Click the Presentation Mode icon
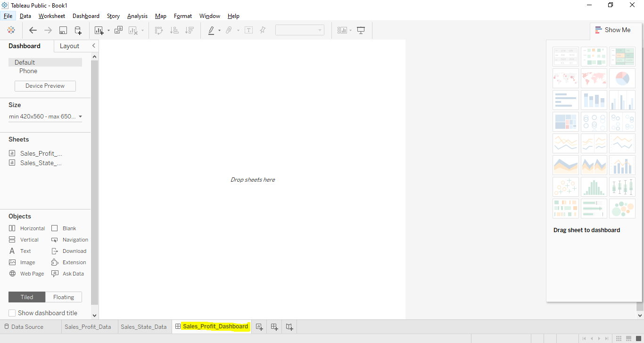Image resolution: width=644 pixels, height=343 pixels. pos(361,30)
